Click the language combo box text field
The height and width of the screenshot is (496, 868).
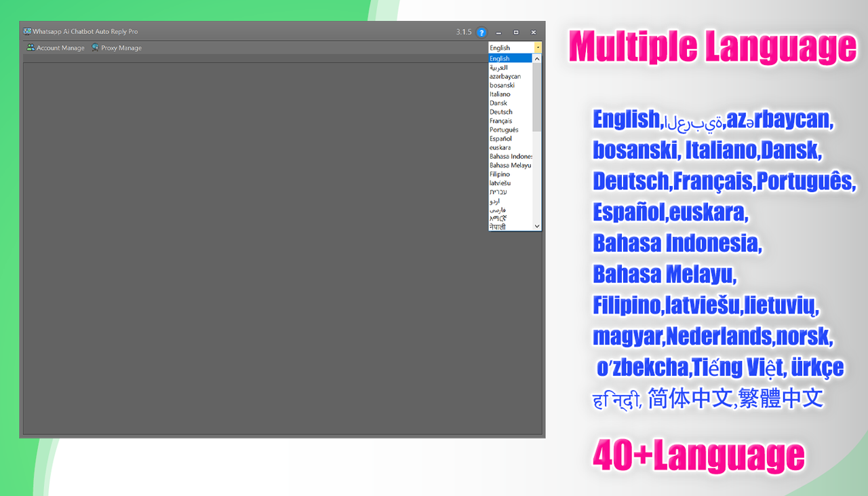click(511, 47)
